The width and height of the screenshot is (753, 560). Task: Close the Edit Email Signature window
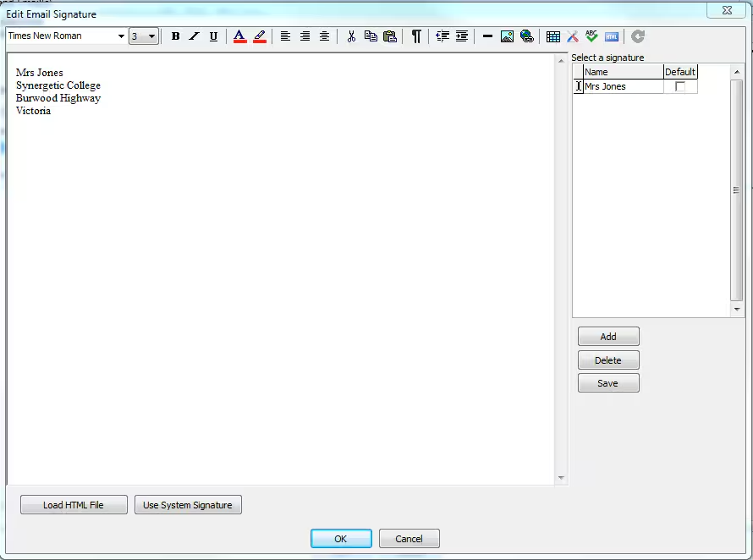727,10
